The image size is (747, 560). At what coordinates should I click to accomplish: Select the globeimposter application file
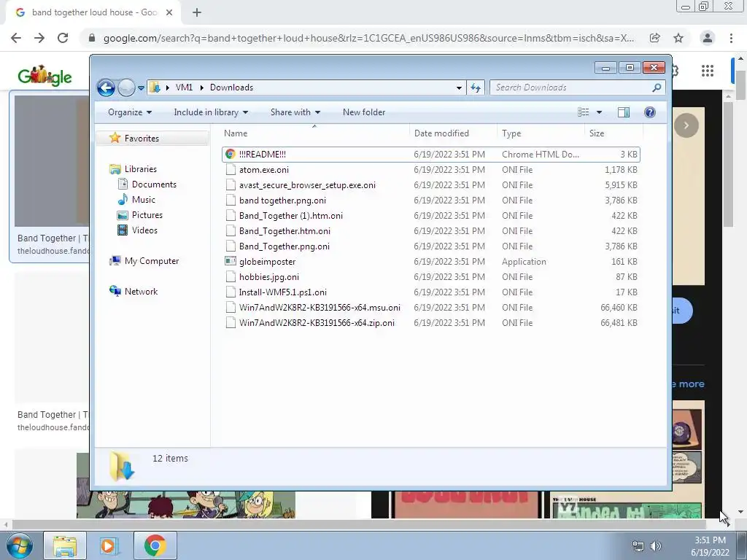tap(430, 262)
